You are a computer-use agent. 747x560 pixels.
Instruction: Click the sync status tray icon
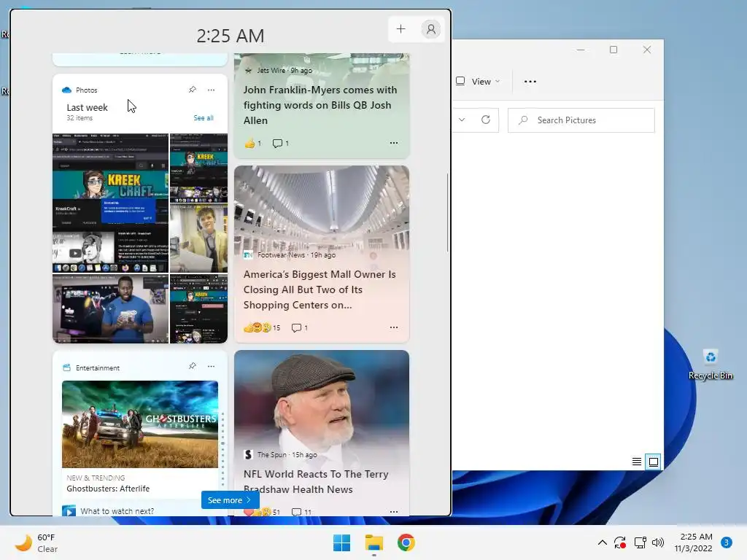(620, 542)
